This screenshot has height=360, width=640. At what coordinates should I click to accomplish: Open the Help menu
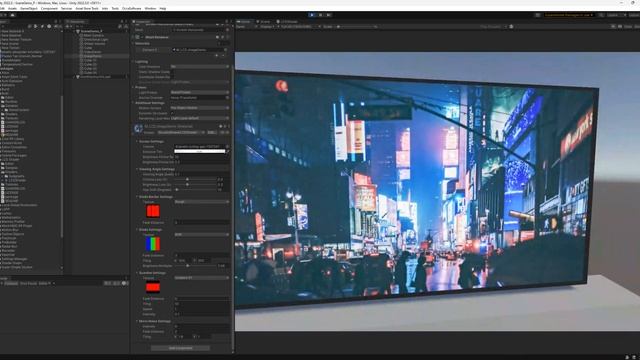point(163,8)
